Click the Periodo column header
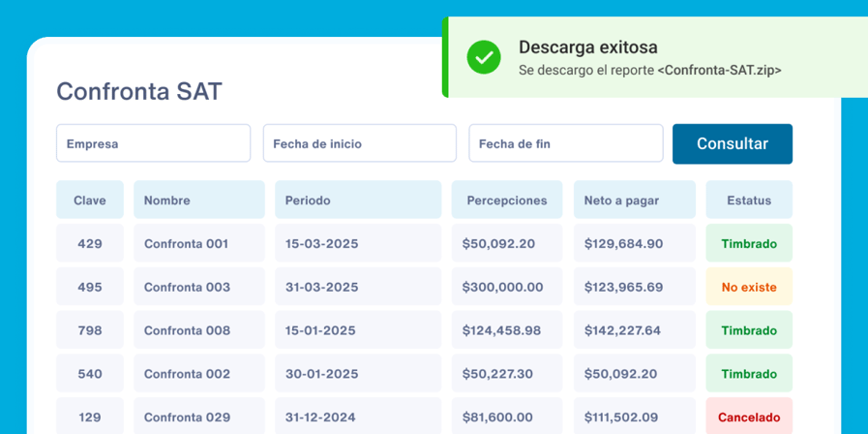Image resolution: width=868 pixels, height=434 pixels. pos(357,201)
